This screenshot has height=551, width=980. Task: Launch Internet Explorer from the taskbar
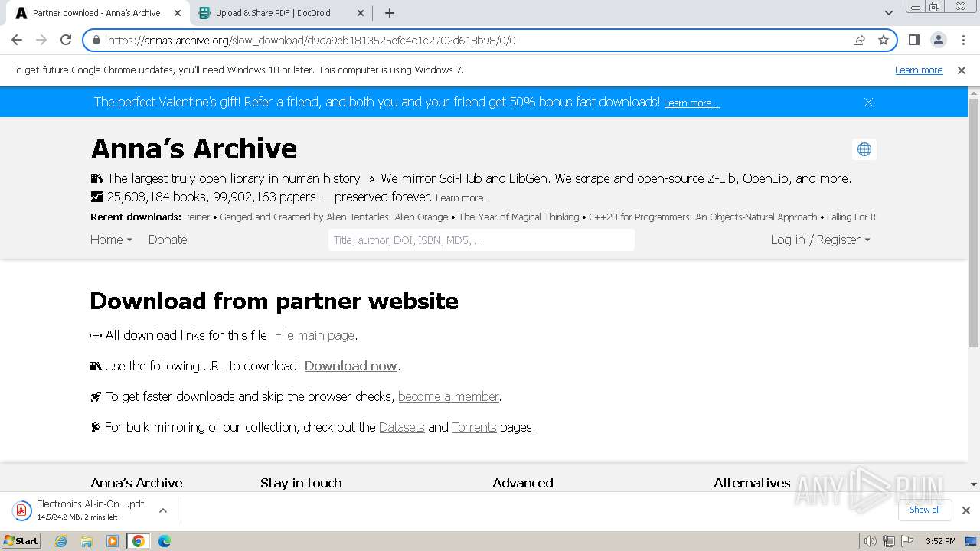click(x=61, y=541)
